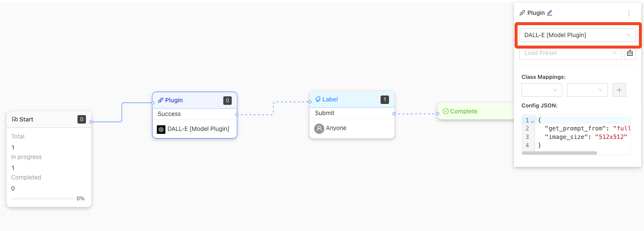The width and height of the screenshot is (644, 231).
Task: Expand the Load Preset dropdown
Action: click(x=570, y=53)
